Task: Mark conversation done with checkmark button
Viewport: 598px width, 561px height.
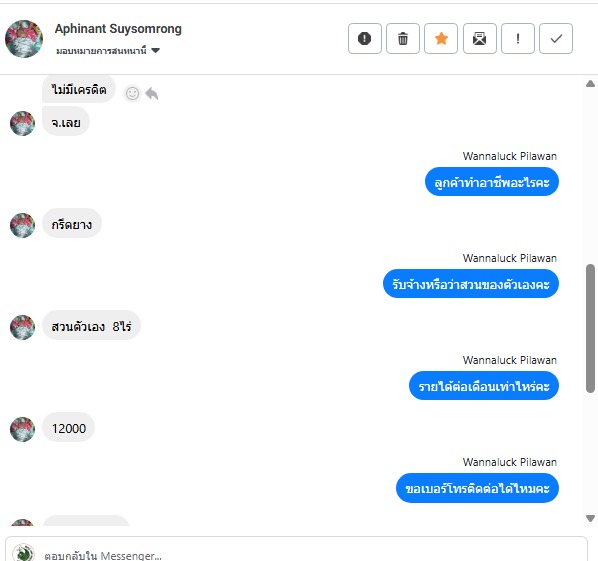Action: pyautogui.click(x=556, y=39)
